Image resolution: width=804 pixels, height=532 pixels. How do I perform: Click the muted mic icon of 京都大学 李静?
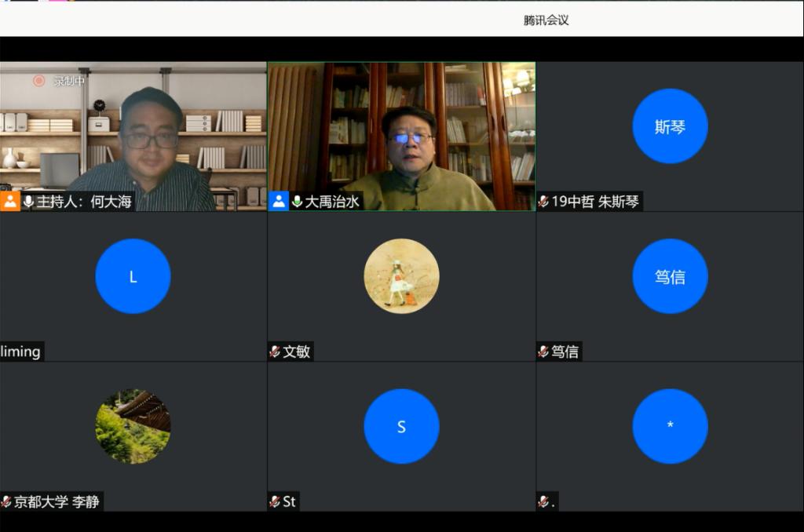click(x=6, y=501)
